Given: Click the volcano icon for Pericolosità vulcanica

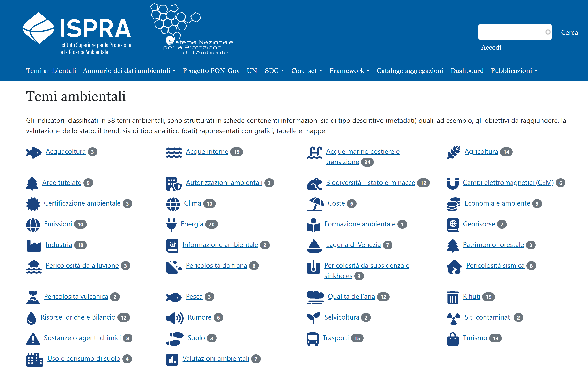Looking at the screenshot, I should 33,297.
